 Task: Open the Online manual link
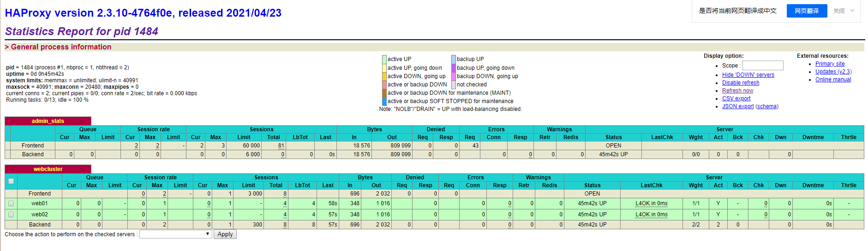click(x=833, y=80)
